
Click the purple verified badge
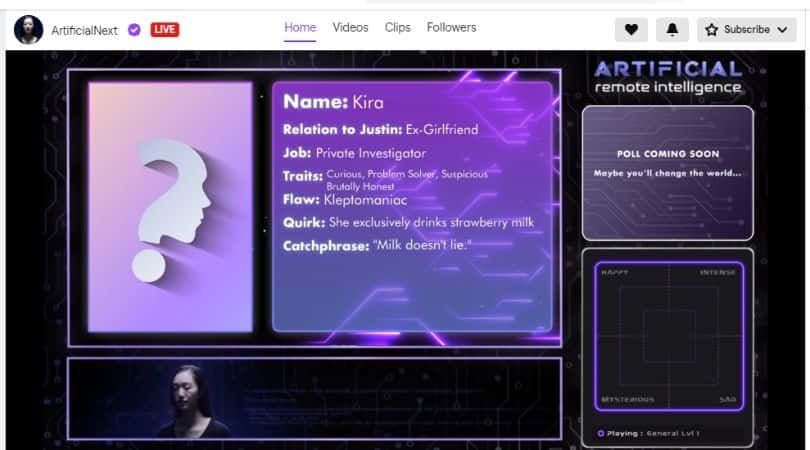pos(134,30)
